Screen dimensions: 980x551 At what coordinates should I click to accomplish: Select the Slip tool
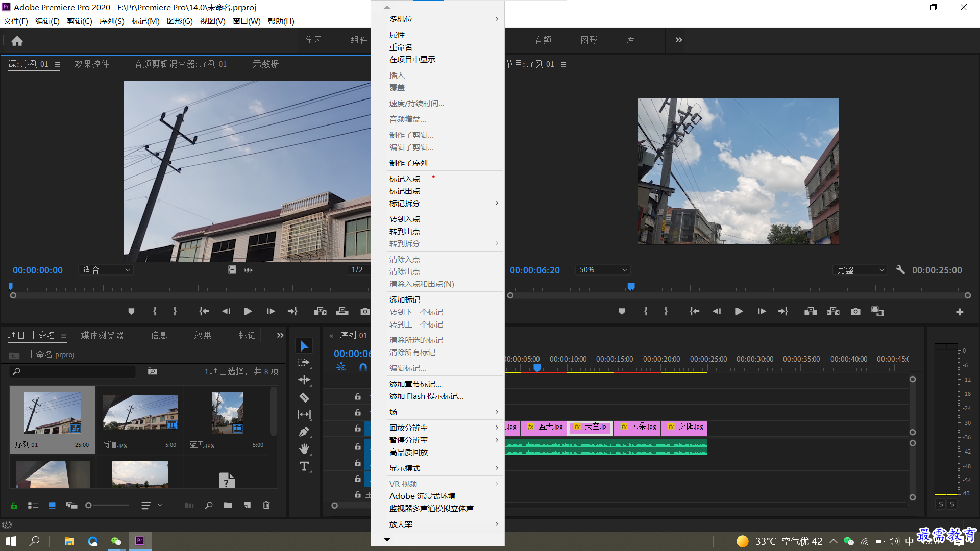tap(304, 414)
